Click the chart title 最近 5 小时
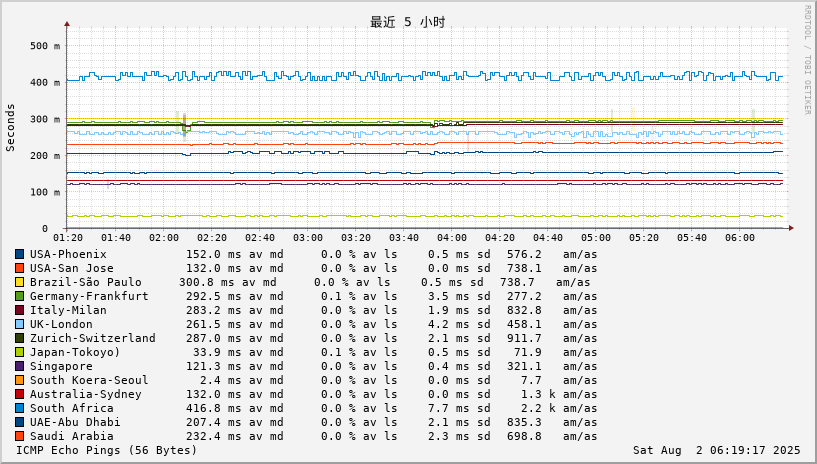Screen dimensions: 817x464 click(x=407, y=22)
